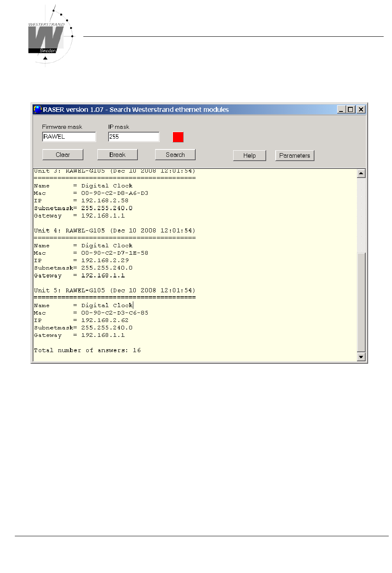Click the IP address 192.168.2.62 line
392x573 pixels.
[104, 320]
